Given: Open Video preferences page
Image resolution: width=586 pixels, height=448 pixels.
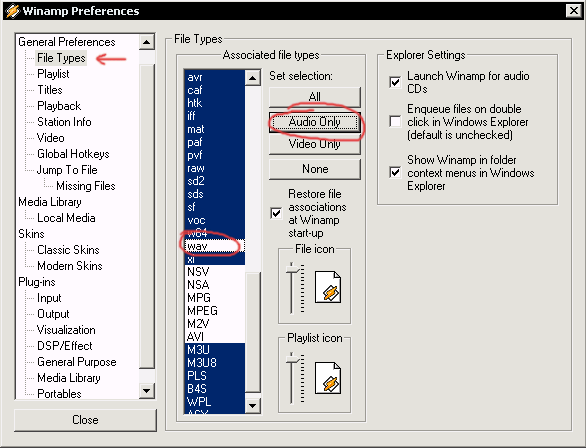Looking at the screenshot, I should pyautogui.click(x=50, y=138).
